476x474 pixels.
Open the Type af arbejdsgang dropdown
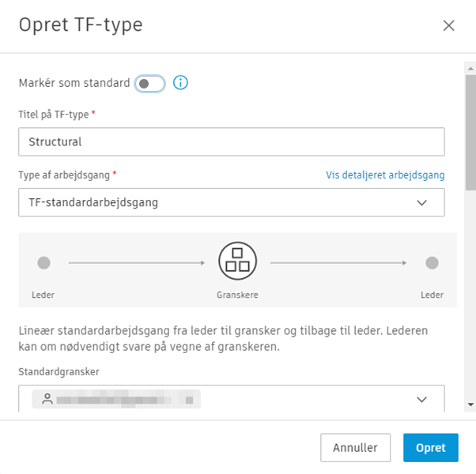point(231,202)
